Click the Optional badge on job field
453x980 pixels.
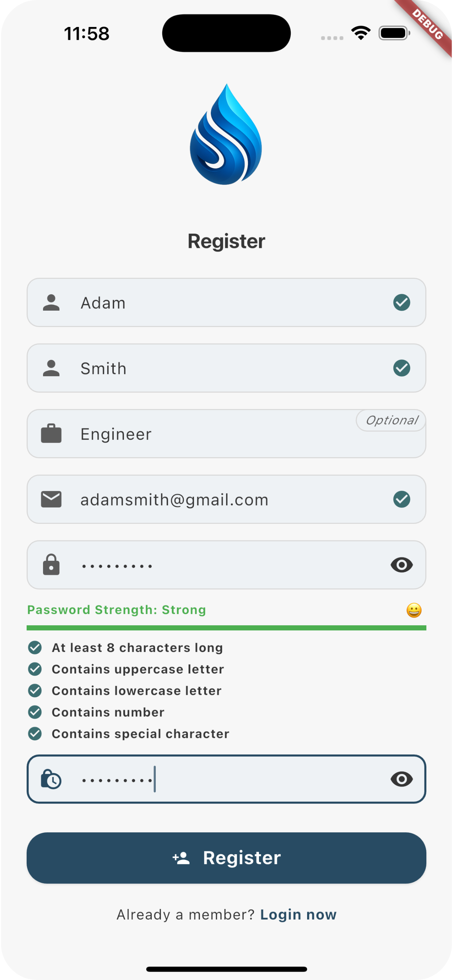pos(391,420)
